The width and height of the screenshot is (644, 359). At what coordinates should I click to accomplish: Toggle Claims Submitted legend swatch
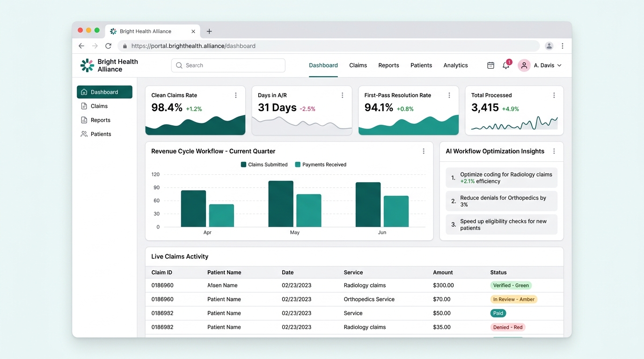[x=243, y=165]
